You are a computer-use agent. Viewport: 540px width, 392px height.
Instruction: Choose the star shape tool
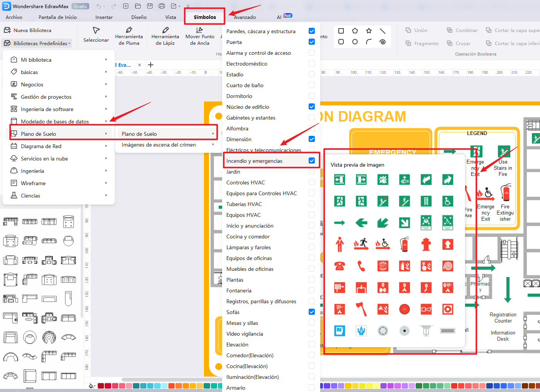[x=369, y=31]
